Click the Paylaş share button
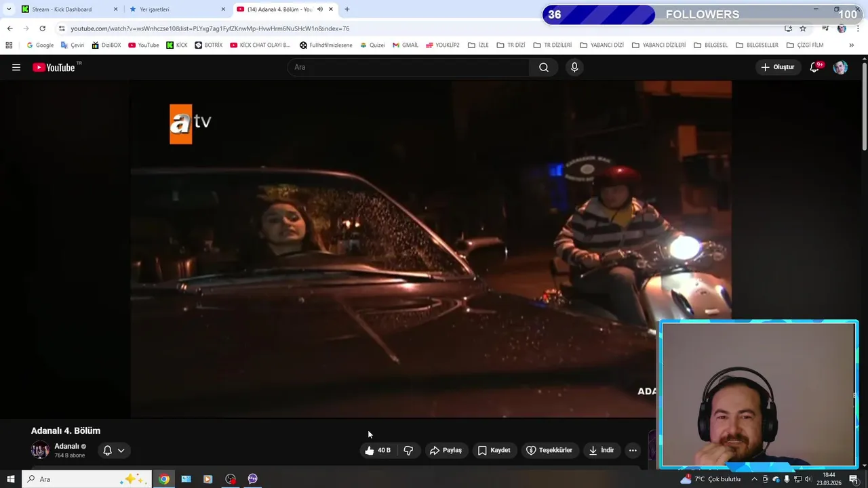868x488 pixels. click(x=446, y=450)
